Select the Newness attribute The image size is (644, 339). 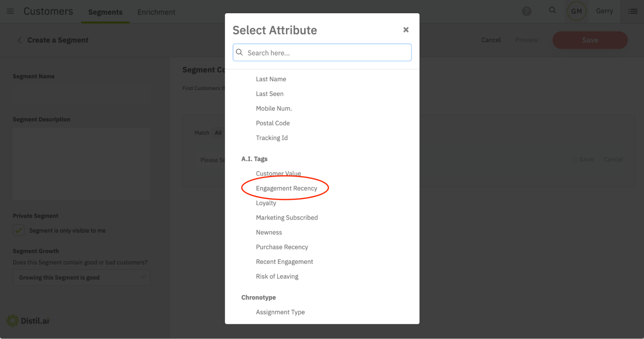coord(269,232)
